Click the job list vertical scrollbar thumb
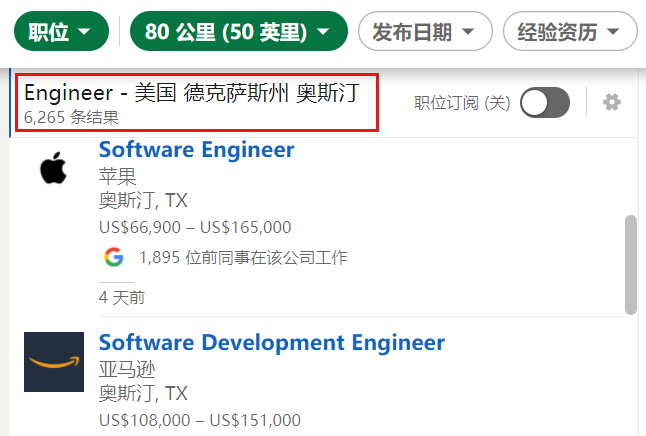Viewport: 646px width, 436px height. [630, 265]
